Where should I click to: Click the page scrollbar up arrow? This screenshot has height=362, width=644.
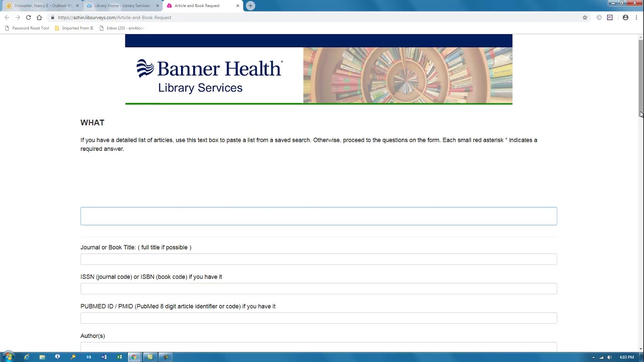click(640, 37)
